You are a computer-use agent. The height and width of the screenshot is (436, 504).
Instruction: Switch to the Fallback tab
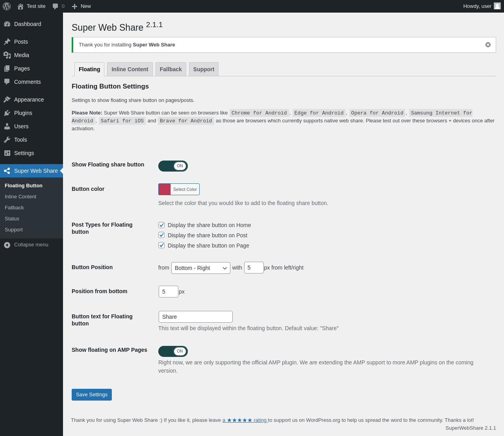click(171, 69)
